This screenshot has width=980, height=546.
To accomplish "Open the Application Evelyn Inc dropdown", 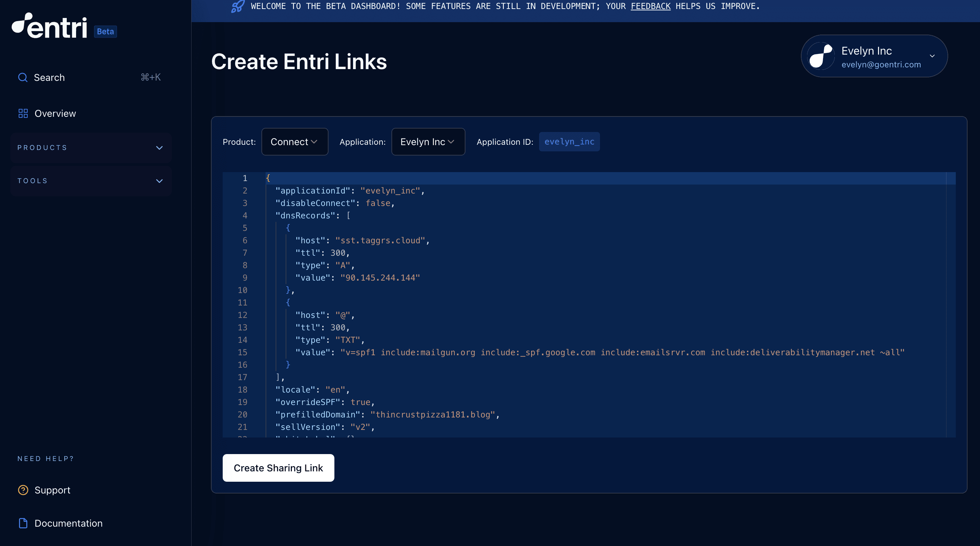I will pyautogui.click(x=428, y=142).
